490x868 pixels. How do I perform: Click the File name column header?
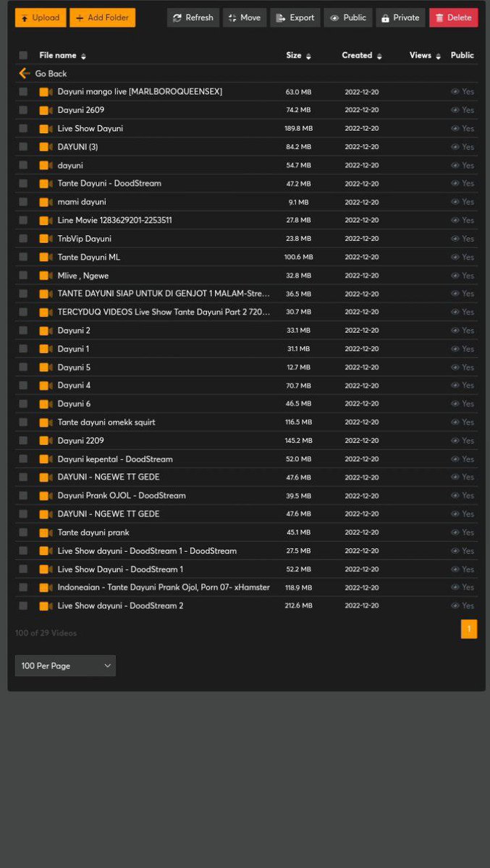click(58, 55)
